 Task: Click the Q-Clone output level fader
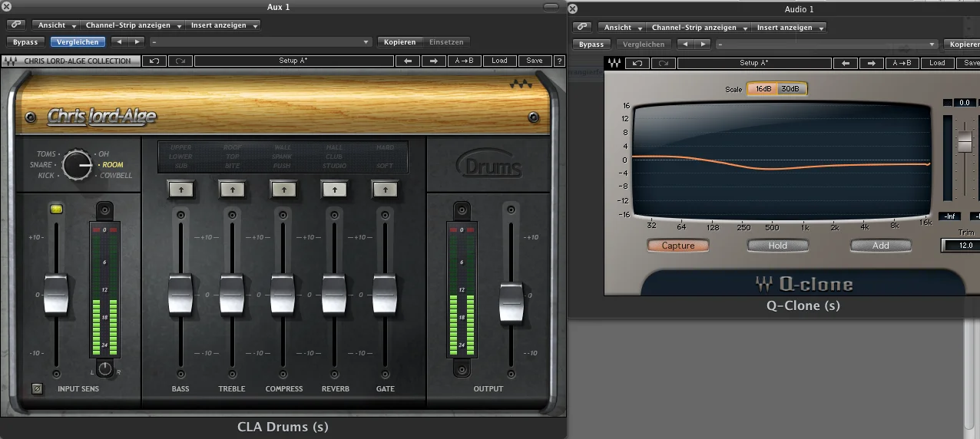(x=965, y=141)
